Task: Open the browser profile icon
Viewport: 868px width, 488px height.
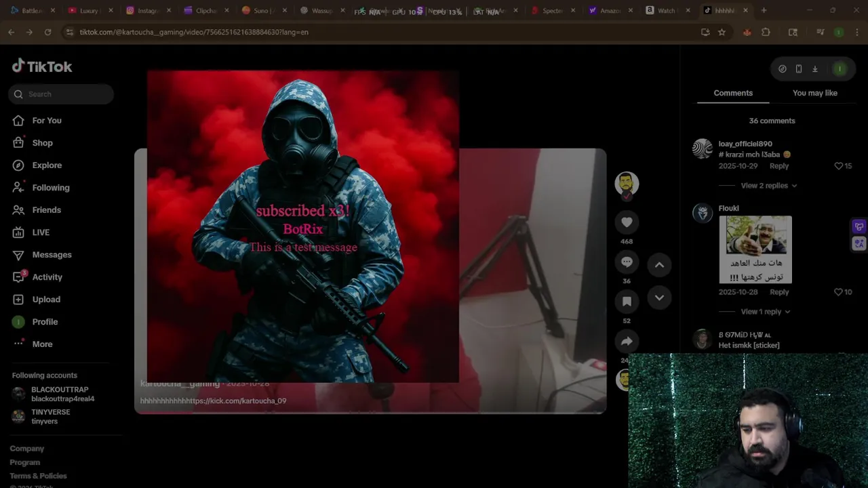Action: tap(839, 32)
